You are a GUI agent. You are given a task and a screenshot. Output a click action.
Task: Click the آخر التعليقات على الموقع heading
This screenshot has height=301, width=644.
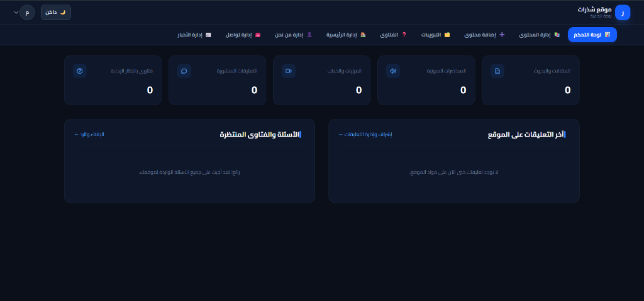click(525, 135)
